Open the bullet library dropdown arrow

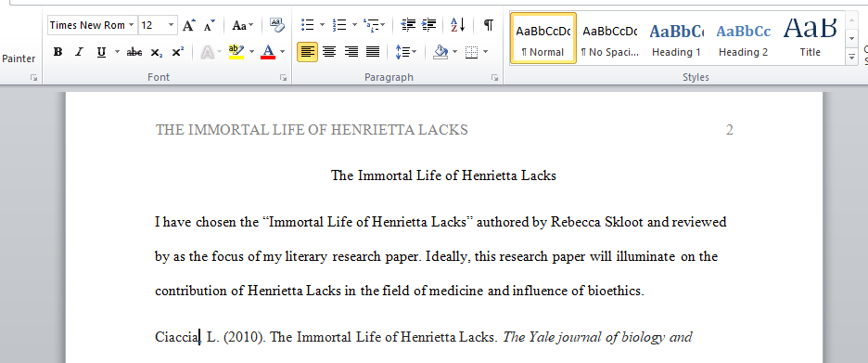tap(322, 25)
